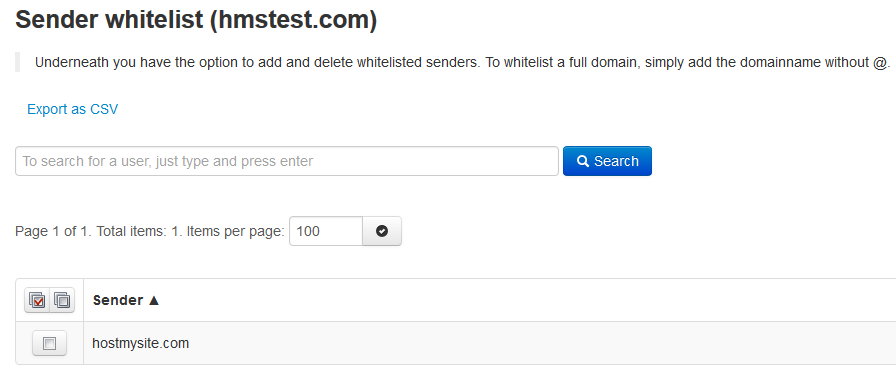Tick the checkbox for hostmysite.com
Image resolution: width=896 pixels, height=374 pixels.
click(50, 343)
